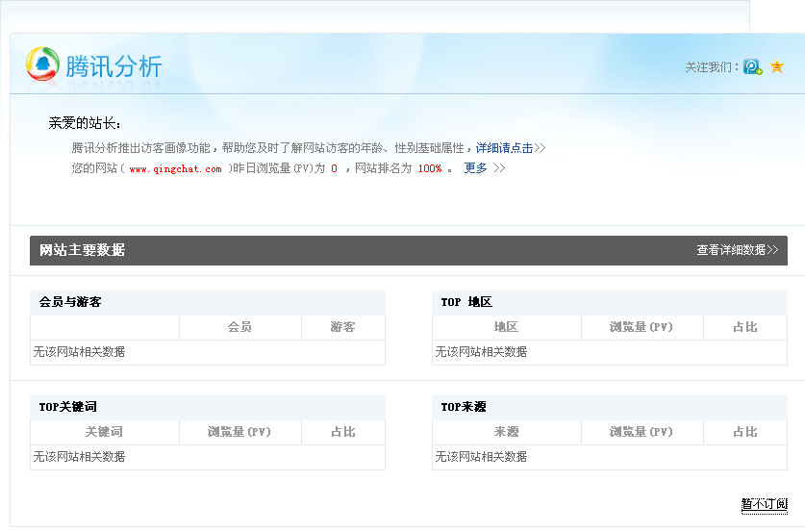805x532 pixels.
Task: Click the 会员 column header
Action: [239, 327]
